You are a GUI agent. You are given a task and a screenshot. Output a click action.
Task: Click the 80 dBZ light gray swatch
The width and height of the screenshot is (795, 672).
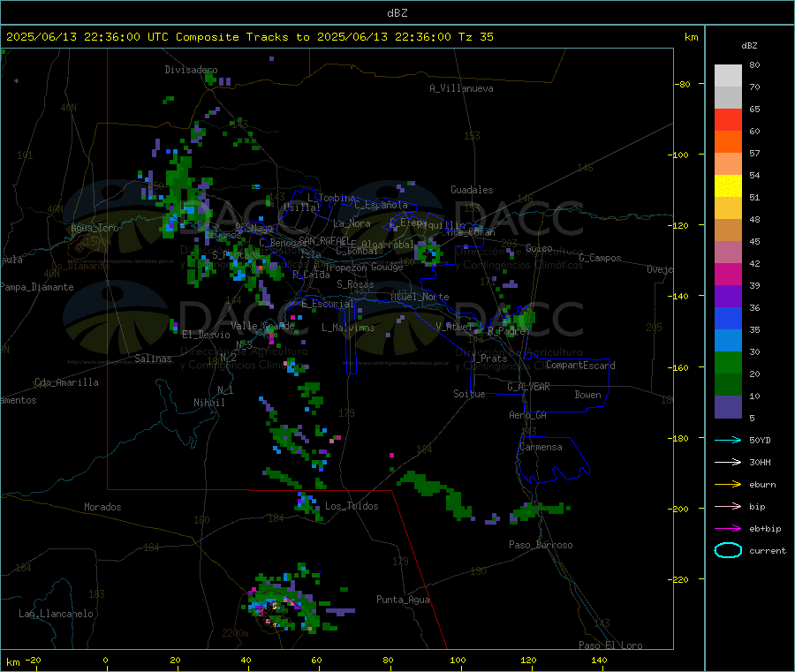point(728,76)
